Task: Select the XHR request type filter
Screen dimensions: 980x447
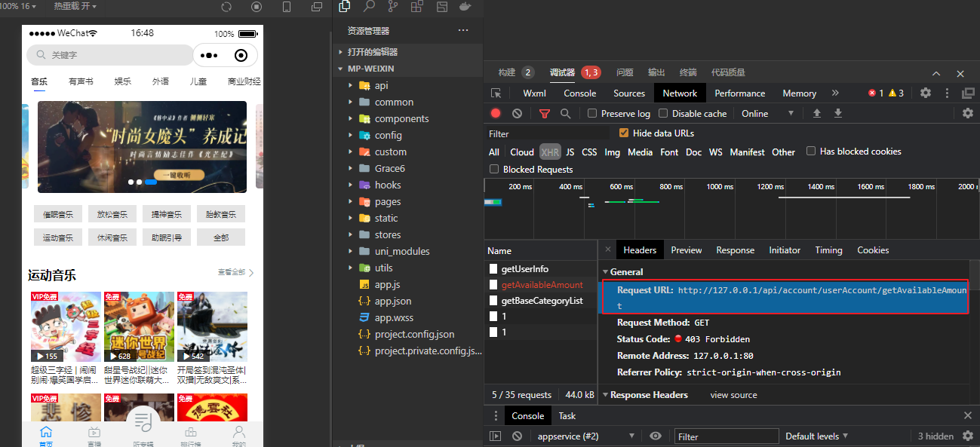Action: (x=550, y=152)
